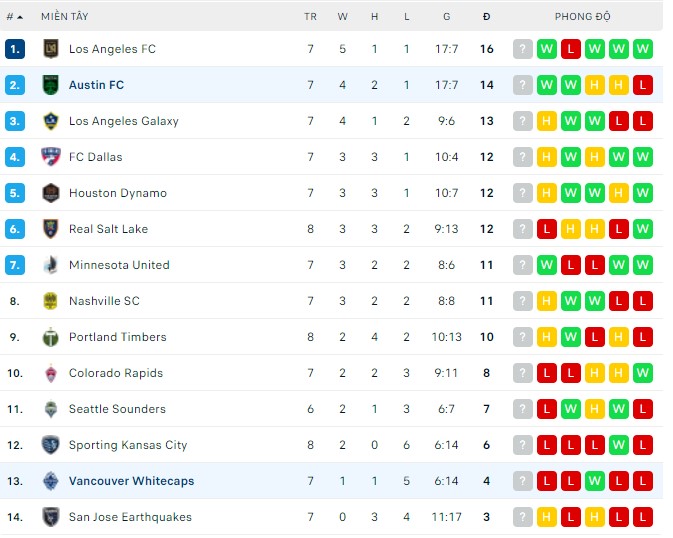
Task: Sort standings by the Đ points header
Action: coord(486,17)
